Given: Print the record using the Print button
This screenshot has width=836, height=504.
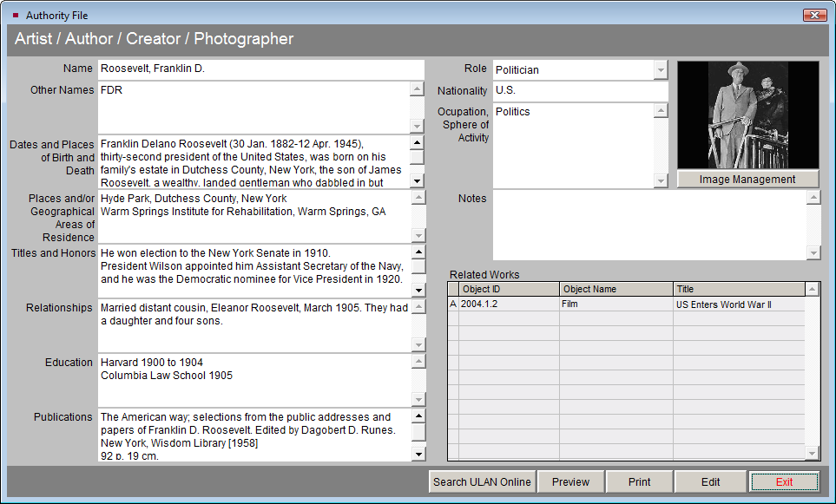Looking at the screenshot, I should [639, 481].
